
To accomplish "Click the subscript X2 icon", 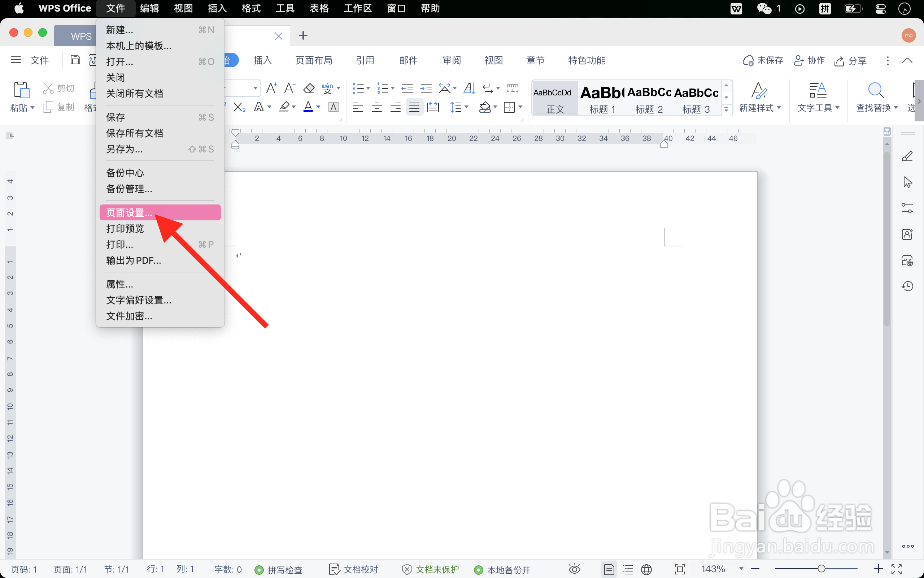I will (x=239, y=107).
